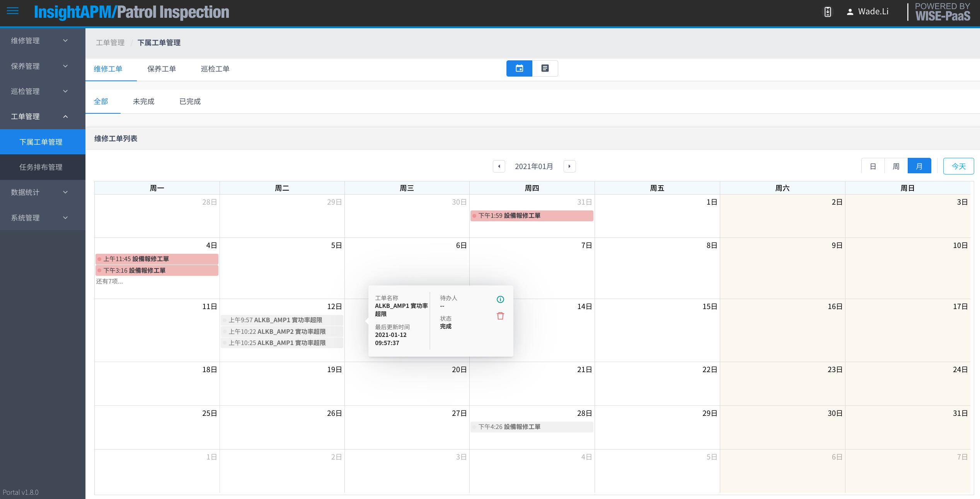Go to next month arrow

coord(569,166)
